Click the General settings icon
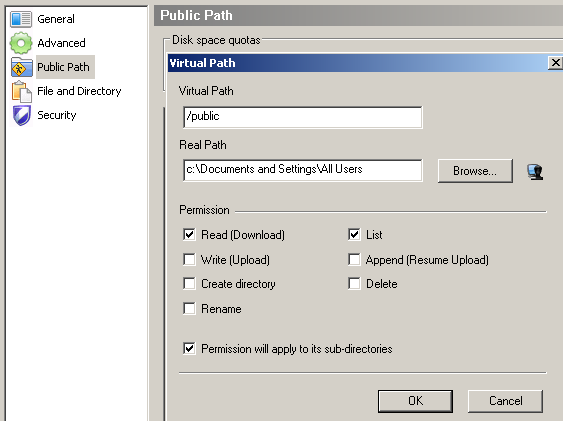This screenshot has width=563, height=421. 21,19
